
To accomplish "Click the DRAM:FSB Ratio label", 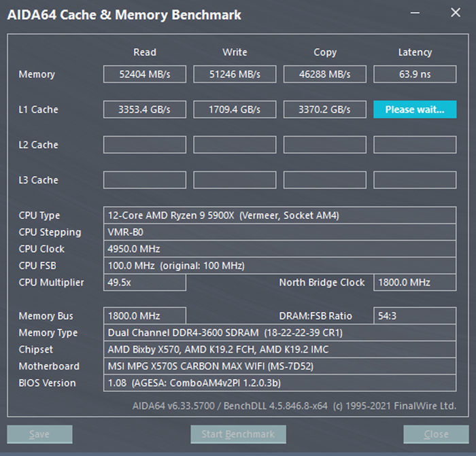I will [316, 316].
